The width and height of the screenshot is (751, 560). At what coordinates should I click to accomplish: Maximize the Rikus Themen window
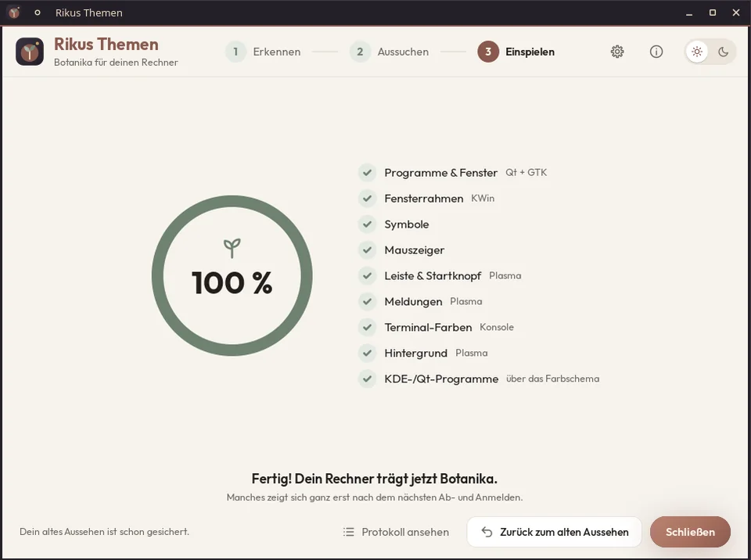pos(713,13)
